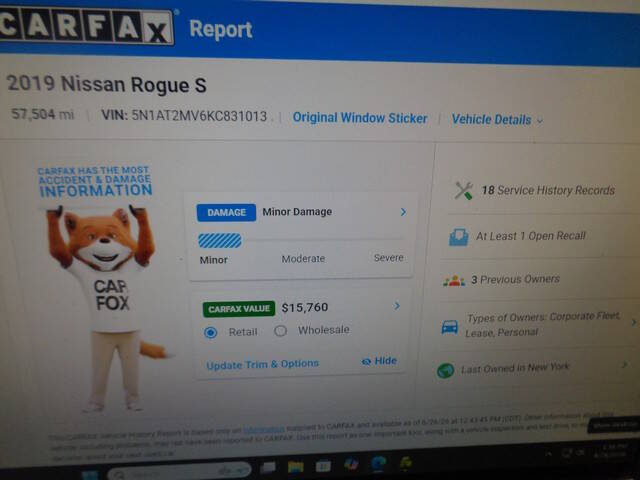Open Microsoft Edge from the taskbar
Image resolution: width=640 pixels, height=480 pixels.
pyautogui.click(x=379, y=463)
